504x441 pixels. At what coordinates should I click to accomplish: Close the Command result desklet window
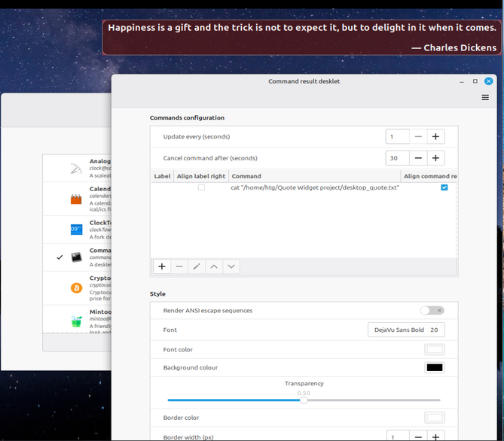(x=489, y=81)
